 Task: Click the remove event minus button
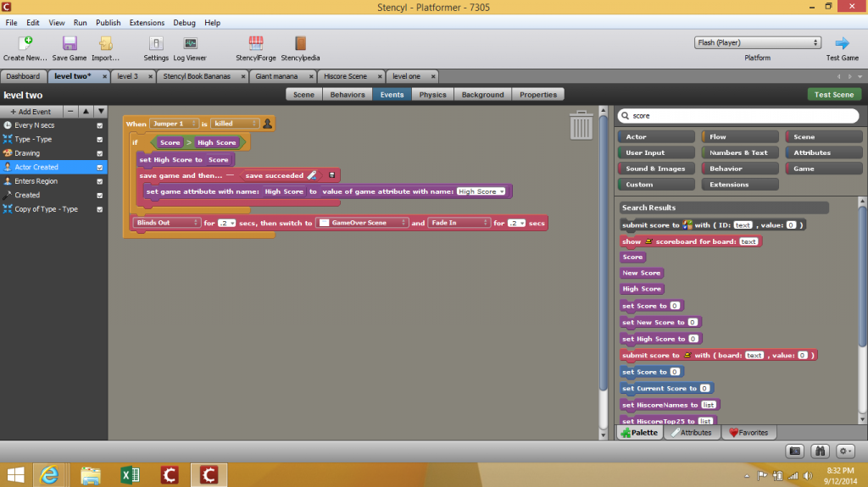click(x=70, y=111)
